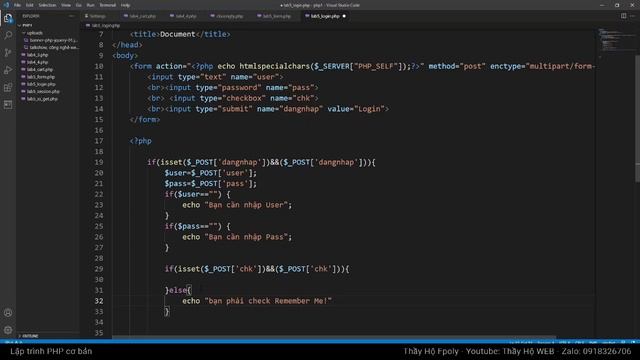Open the Go menu

click(x=78, y=5)
